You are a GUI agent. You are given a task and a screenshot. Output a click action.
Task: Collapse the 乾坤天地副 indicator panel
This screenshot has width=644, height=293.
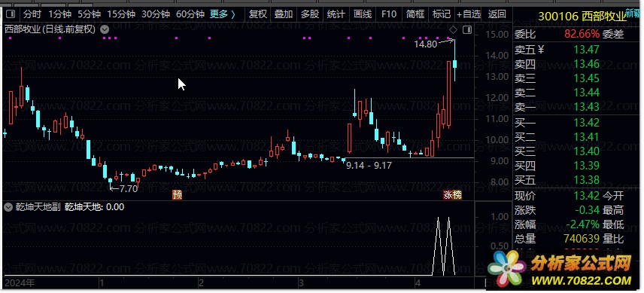tap(8, 207)
